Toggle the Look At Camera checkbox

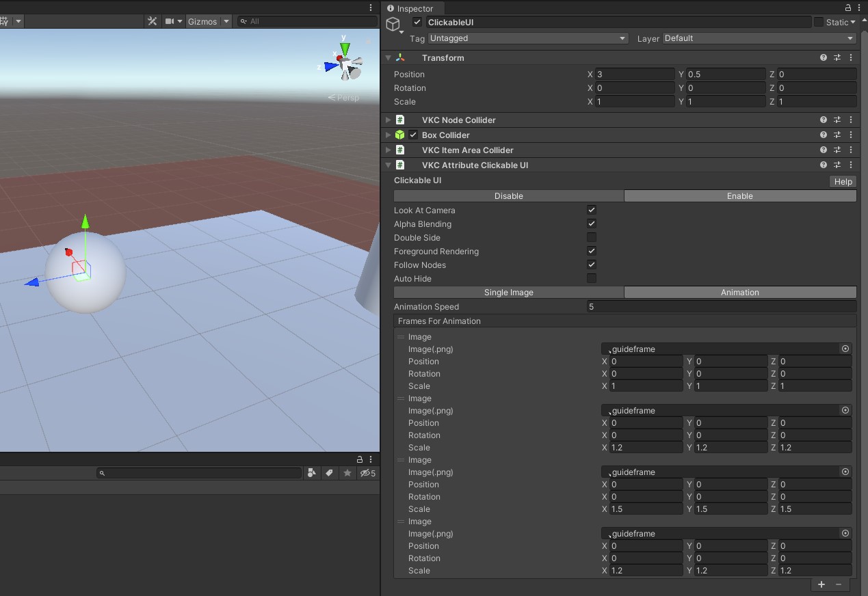click(592, 211)
